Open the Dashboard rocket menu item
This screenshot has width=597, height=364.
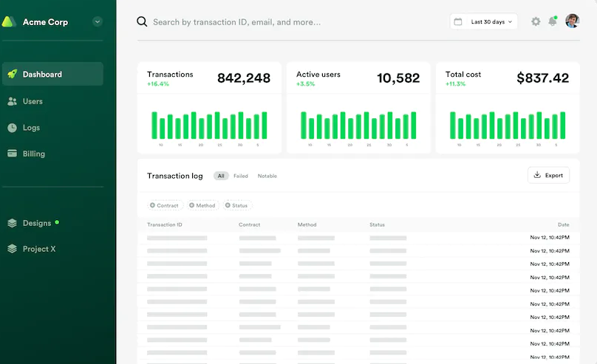tap(52, 74)
